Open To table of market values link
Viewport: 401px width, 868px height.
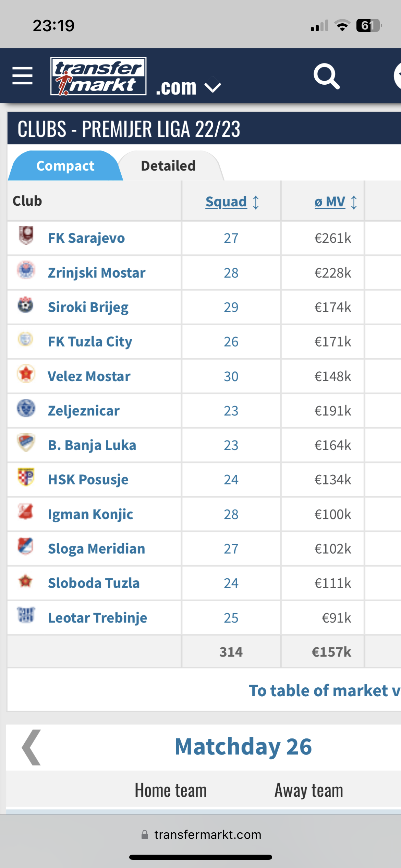point(325,690)
